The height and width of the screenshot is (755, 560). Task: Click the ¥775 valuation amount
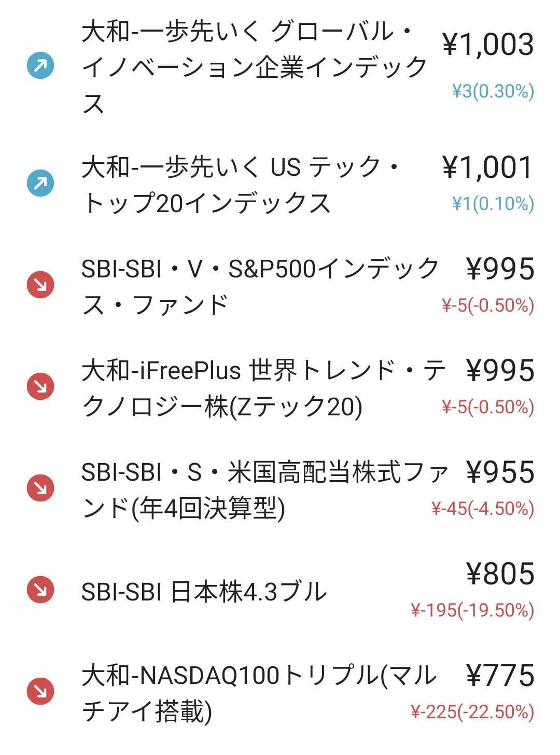coord(500,676)
